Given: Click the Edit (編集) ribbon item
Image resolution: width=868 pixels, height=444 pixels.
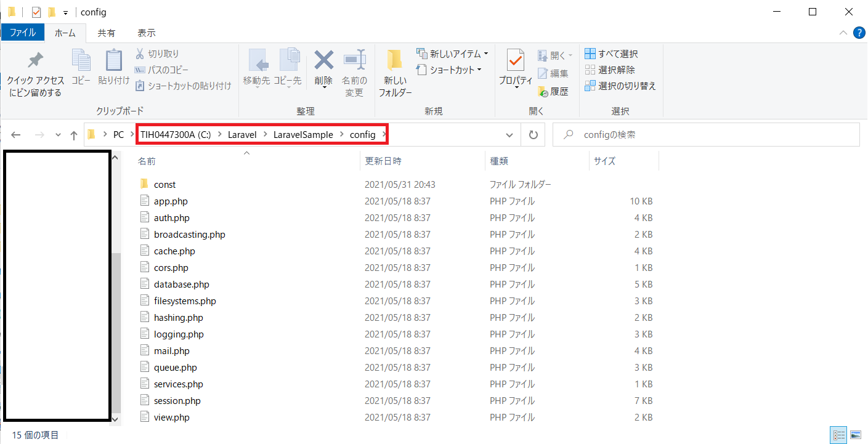Looking at the screenshot, I should coord(553,73).
